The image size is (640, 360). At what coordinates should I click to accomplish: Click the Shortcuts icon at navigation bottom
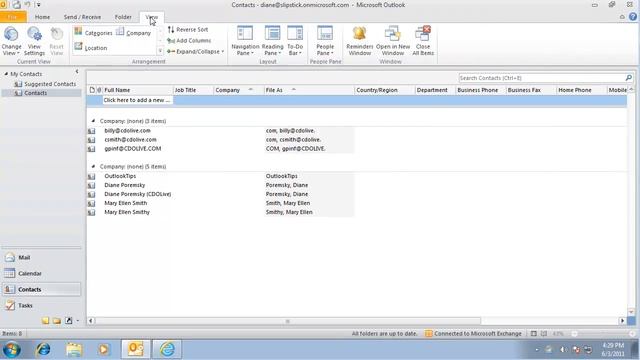[69, 321]
